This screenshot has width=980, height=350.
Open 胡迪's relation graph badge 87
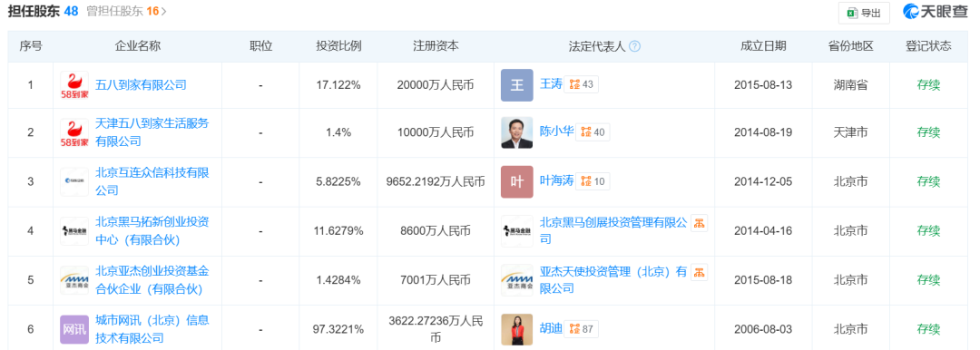pyautogui.click(x=582, y=329)
